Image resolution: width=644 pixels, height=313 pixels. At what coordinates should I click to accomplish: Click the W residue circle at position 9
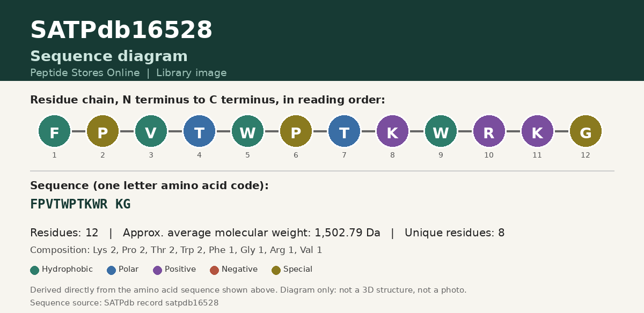point(441,131)
